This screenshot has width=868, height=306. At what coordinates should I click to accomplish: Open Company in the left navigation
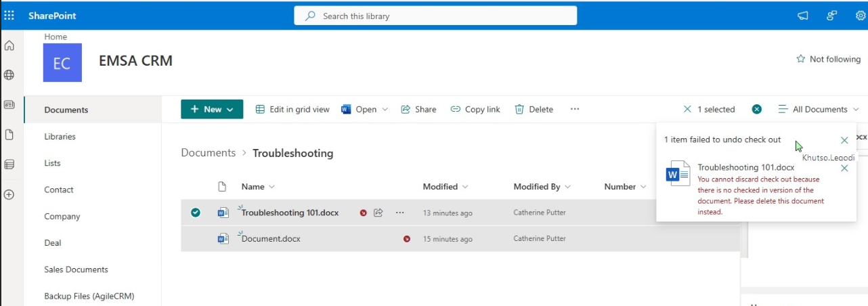[62, 216]
